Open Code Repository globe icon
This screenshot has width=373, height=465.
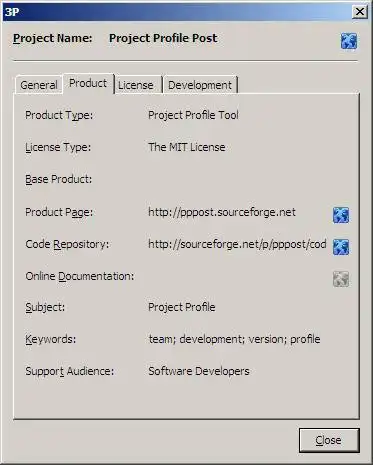(341, 247)
